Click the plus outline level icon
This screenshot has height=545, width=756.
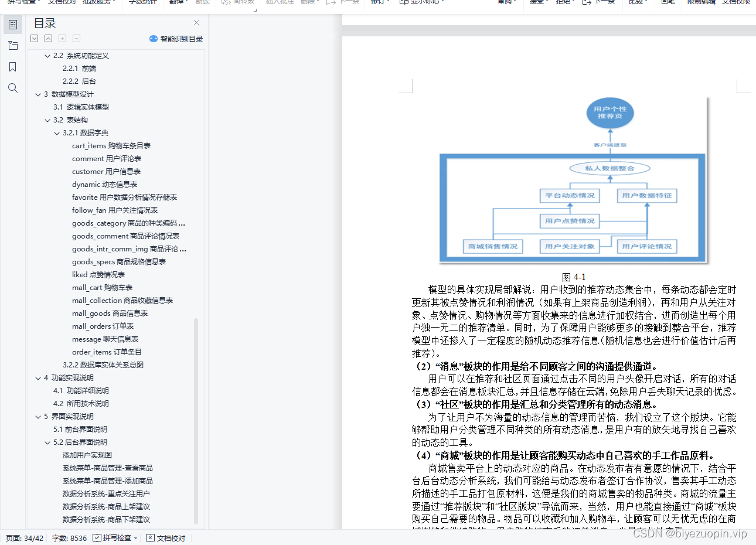63,39
